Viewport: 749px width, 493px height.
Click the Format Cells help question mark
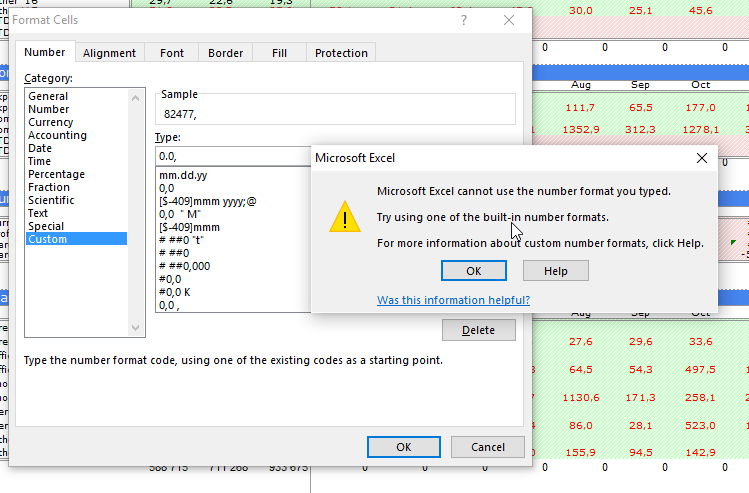tap(464, 20)
